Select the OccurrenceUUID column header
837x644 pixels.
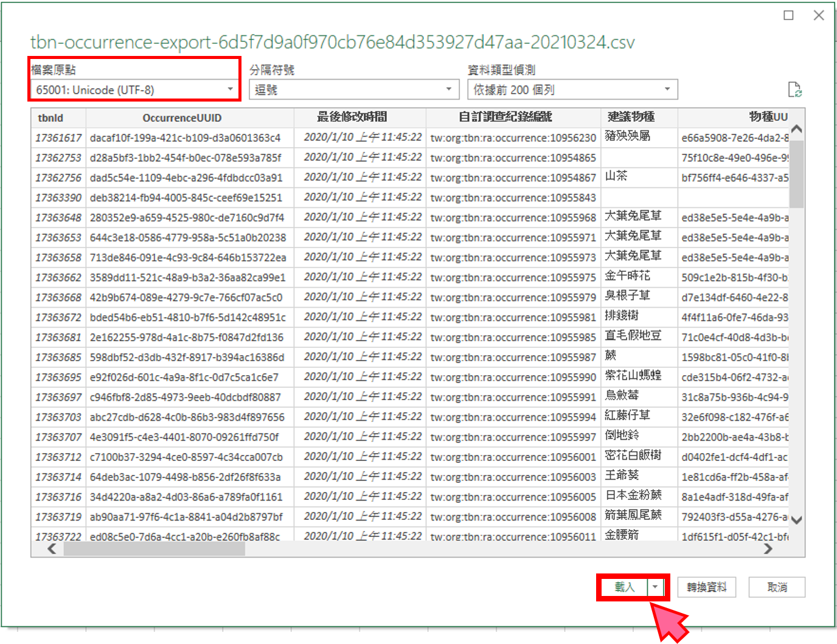(x=182, y=117)
